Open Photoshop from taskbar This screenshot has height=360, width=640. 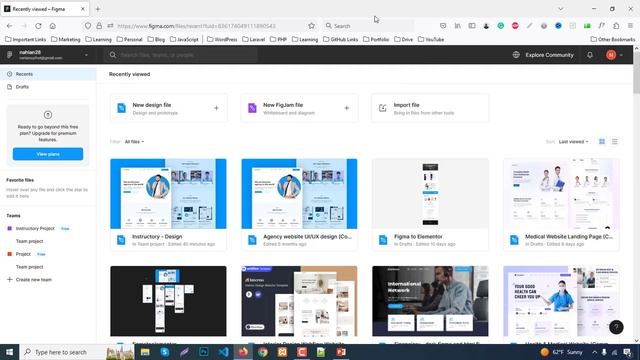pos(204,352)
